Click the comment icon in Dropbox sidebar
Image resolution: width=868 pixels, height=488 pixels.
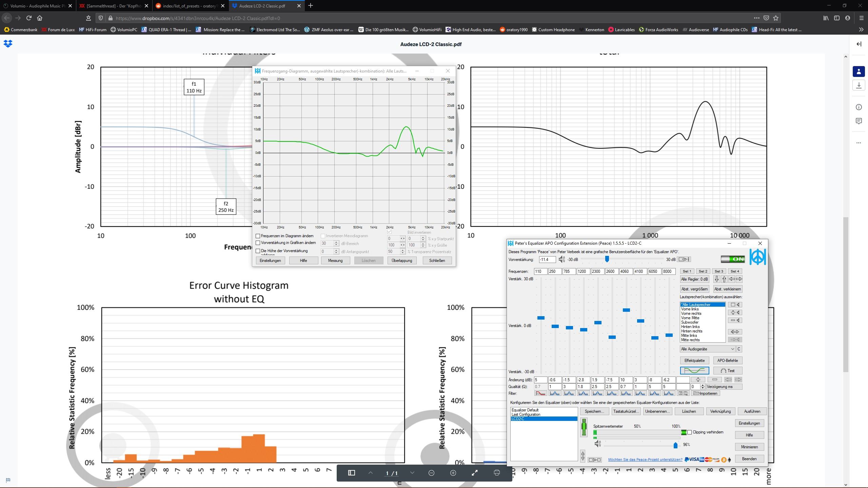tap(859, 121)
